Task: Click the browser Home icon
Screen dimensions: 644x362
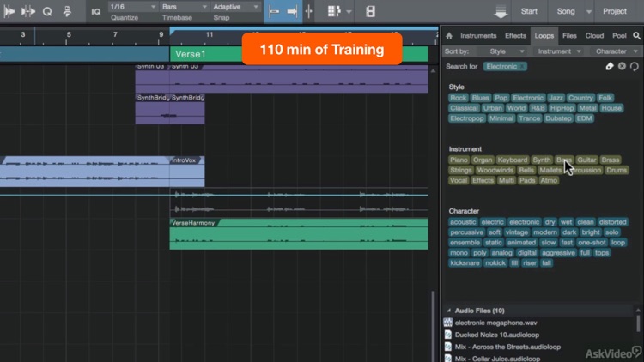Action: pos(449,36)
